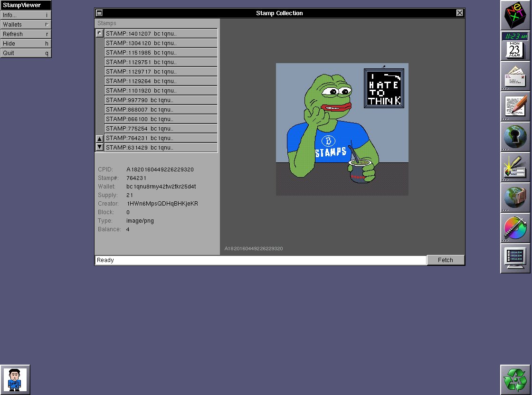Select STAMP:775254 row

[161, 129]
